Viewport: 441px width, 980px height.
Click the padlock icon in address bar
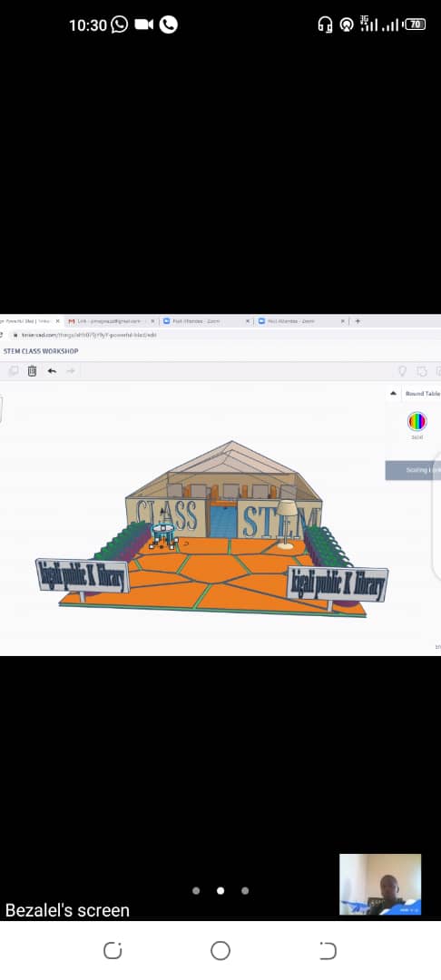(15, 335)
